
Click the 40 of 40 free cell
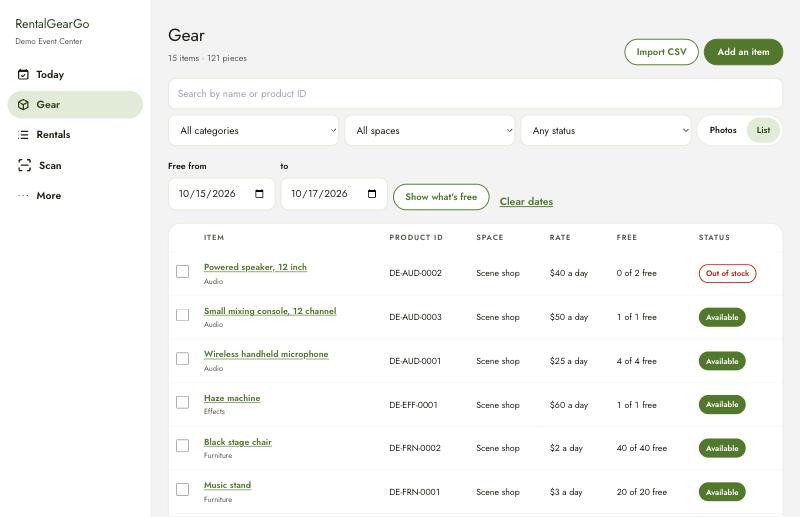641,448
